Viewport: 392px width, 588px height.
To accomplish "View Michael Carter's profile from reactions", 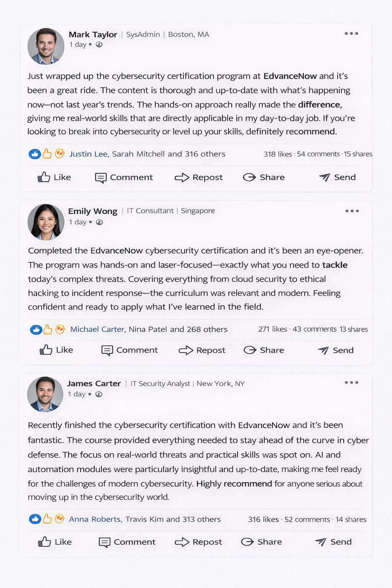I will 97,329.
